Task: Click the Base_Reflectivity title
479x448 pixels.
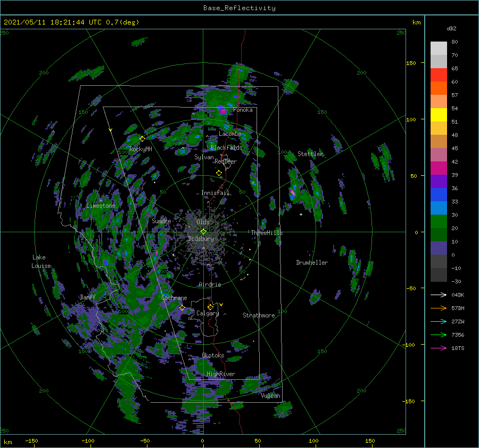Action: pos(240,8)
